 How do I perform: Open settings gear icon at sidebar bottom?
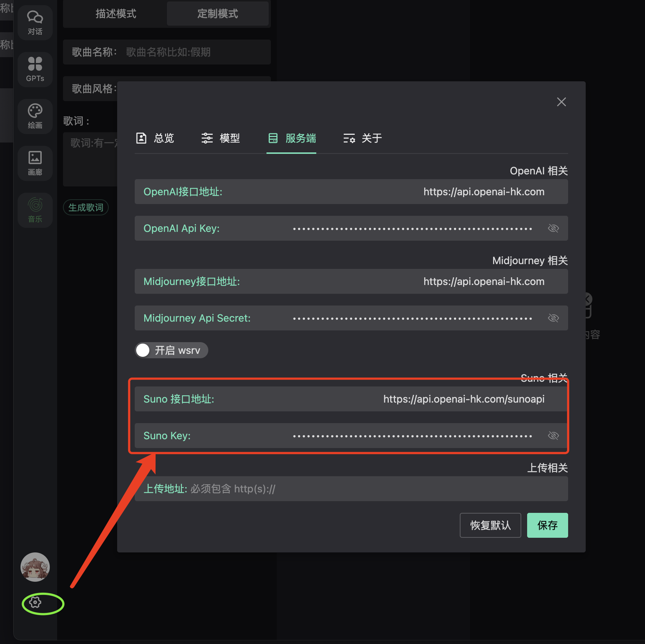point(35,602)
